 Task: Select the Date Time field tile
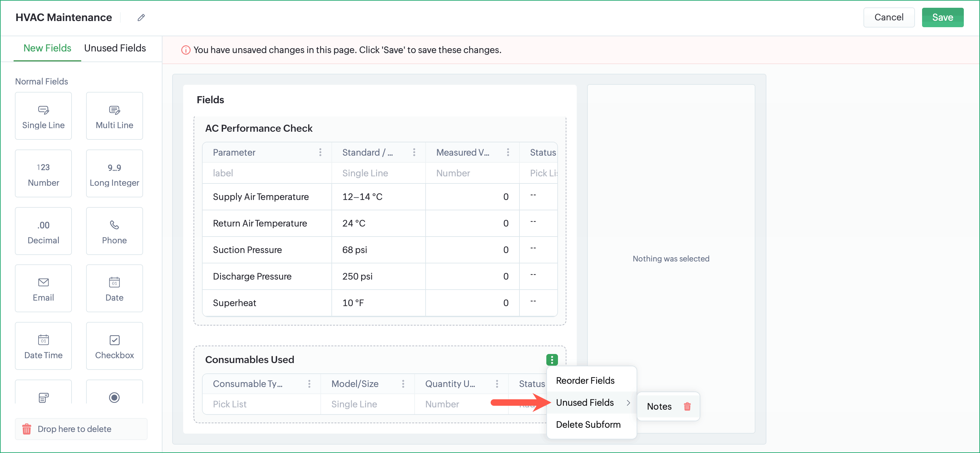(x=43, y=346)
